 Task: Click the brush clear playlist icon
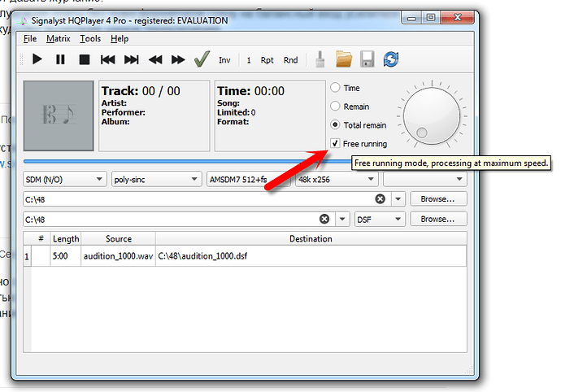(x=320, y=59)
